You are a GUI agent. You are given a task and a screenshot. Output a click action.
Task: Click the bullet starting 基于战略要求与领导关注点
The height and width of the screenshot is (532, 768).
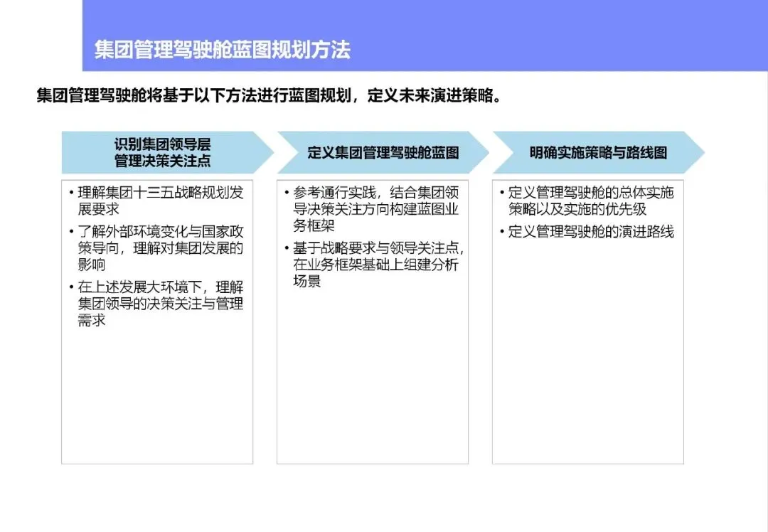tap(374, 265)
